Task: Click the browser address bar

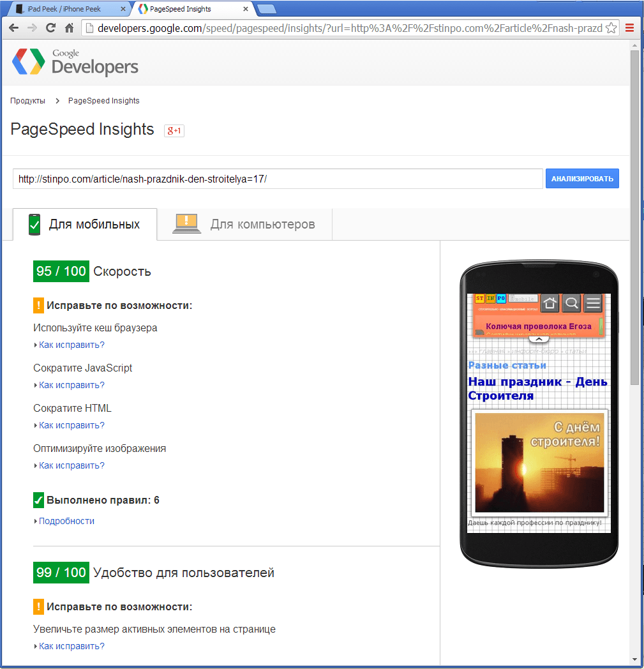Action: (x=350, y=28)
